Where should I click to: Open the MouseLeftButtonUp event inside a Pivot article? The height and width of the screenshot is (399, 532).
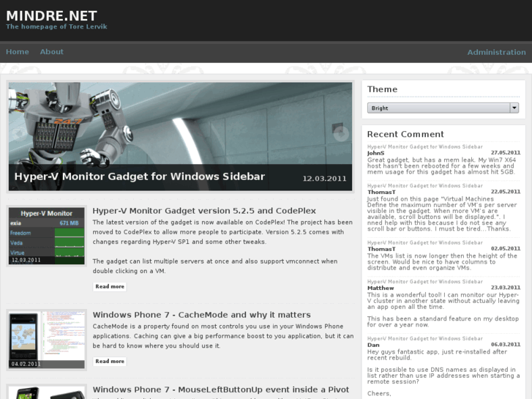(221, 389)
